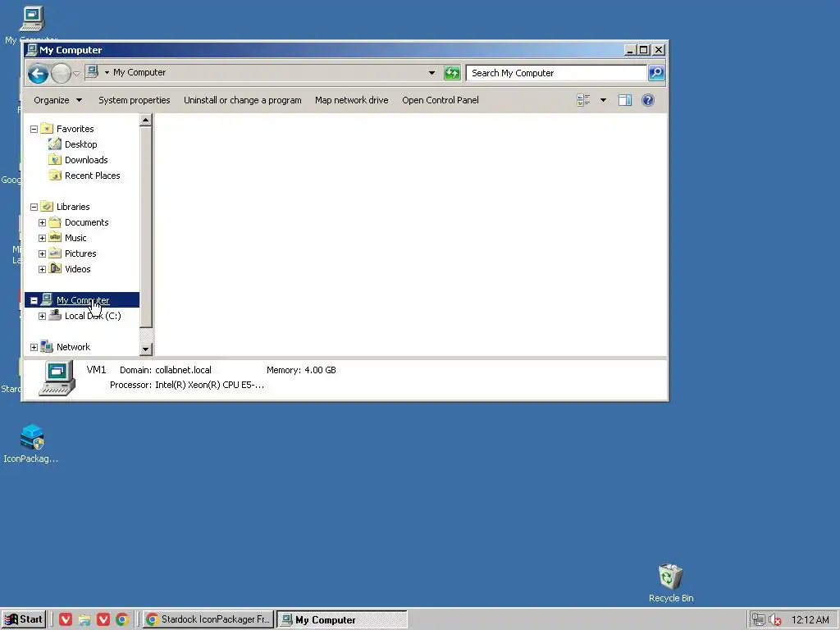Select the Pictures library
Viewport: 840px width, 630px height.
(80, 253)
